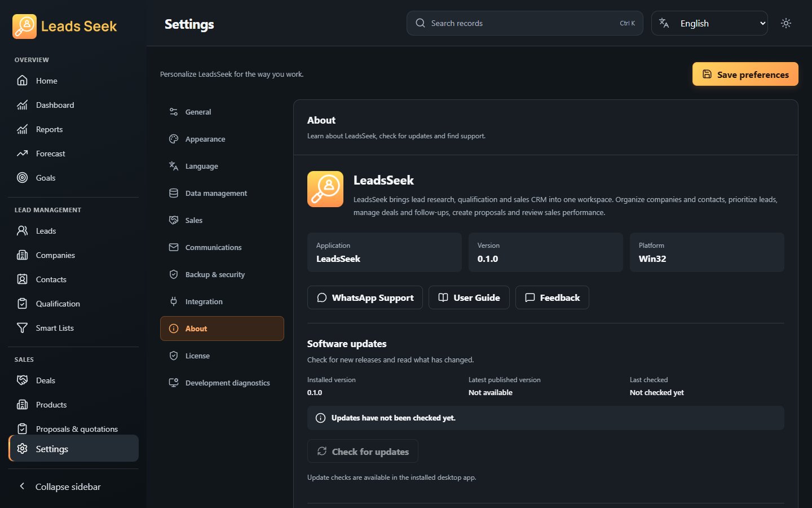Image resolution: width=812 pixels, height=508 pixels.
Task: Open Proposals & quotations
Action: point(73,428)
